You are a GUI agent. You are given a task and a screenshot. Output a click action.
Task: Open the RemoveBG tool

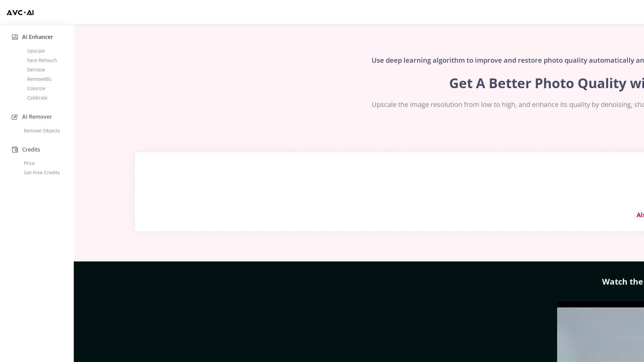click(39, 79)
